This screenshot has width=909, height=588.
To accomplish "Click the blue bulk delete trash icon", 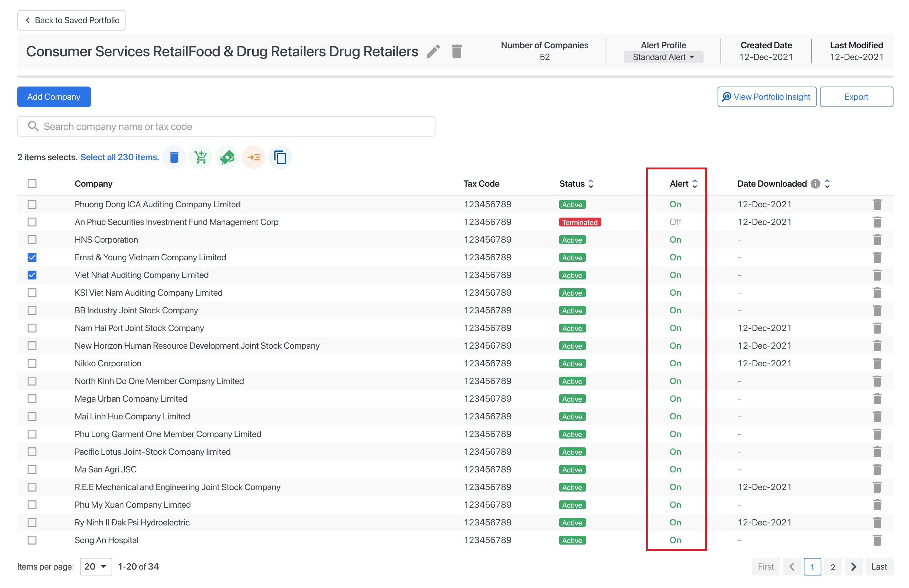I will (174, 157).
